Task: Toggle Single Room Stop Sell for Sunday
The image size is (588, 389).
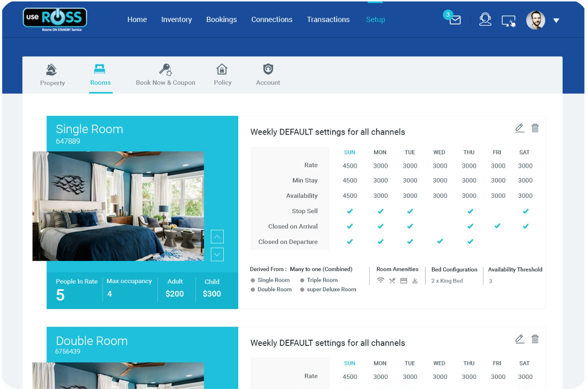Action: click(x=350, y=211)
